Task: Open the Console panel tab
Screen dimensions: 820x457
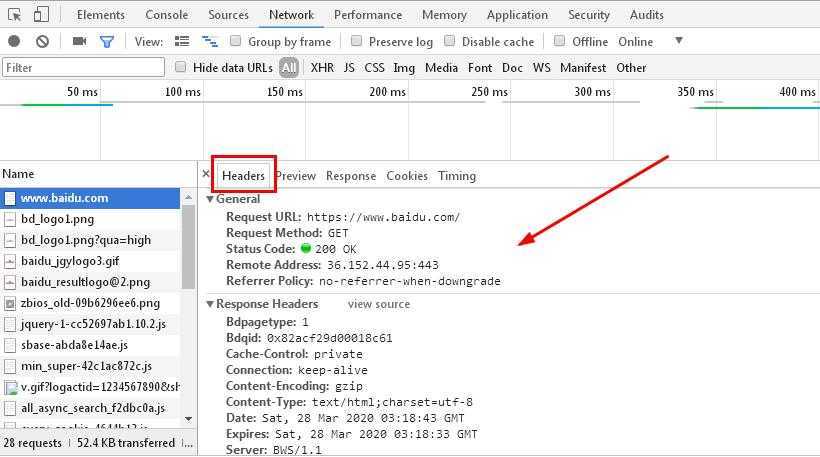Action: coord(166,15)
